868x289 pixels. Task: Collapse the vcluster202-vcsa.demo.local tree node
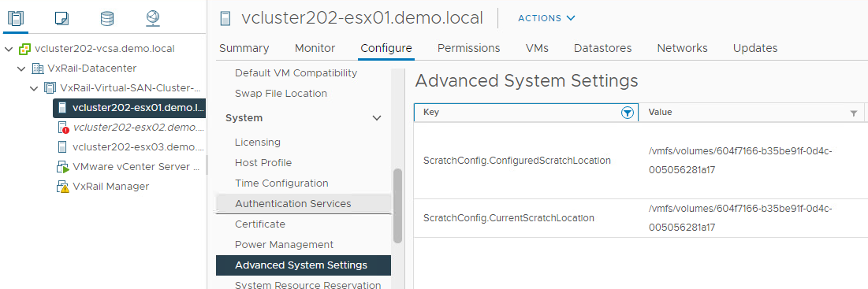(x=9, y=49)
